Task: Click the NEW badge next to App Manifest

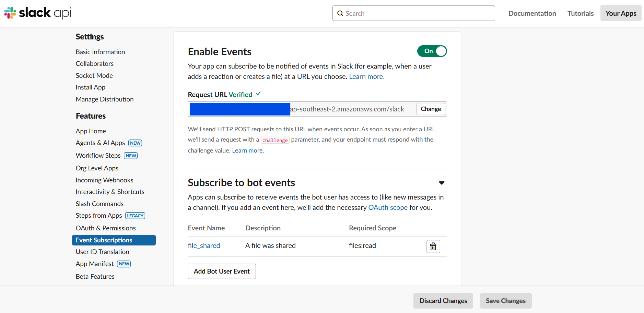Action: [124, 264]
